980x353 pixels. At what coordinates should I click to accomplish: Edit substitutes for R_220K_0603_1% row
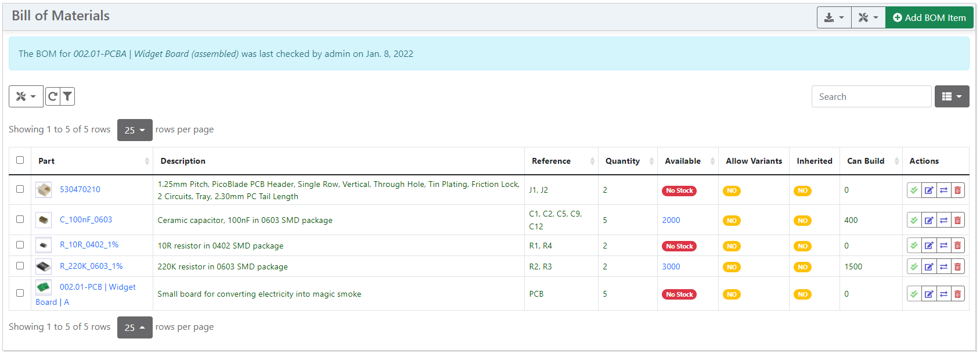[x=943, y=267]
